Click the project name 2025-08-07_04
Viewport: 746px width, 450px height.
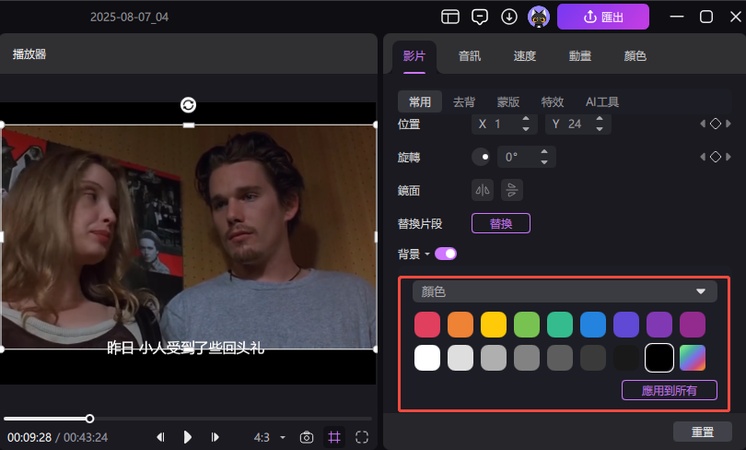(129, 17)
